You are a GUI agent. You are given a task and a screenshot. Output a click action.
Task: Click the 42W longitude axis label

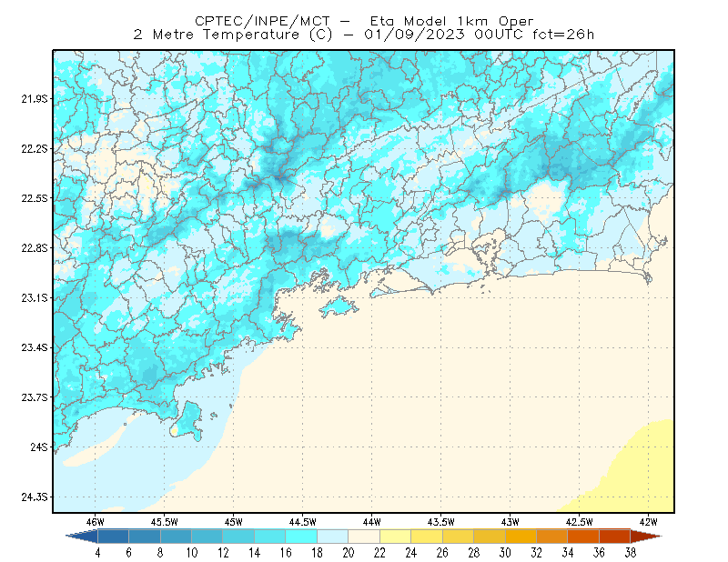pyautogui.click(x=648, y=522)
